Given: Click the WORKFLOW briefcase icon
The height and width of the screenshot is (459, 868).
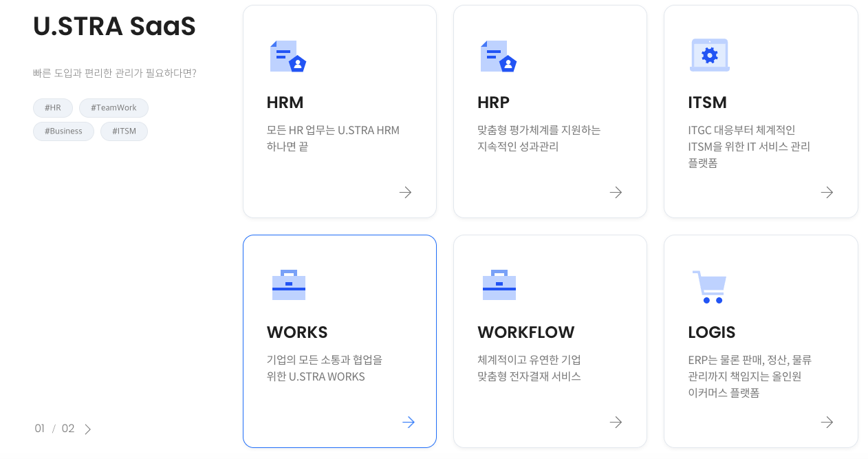Looking at the screenshot, I should (x=499, y=285).
